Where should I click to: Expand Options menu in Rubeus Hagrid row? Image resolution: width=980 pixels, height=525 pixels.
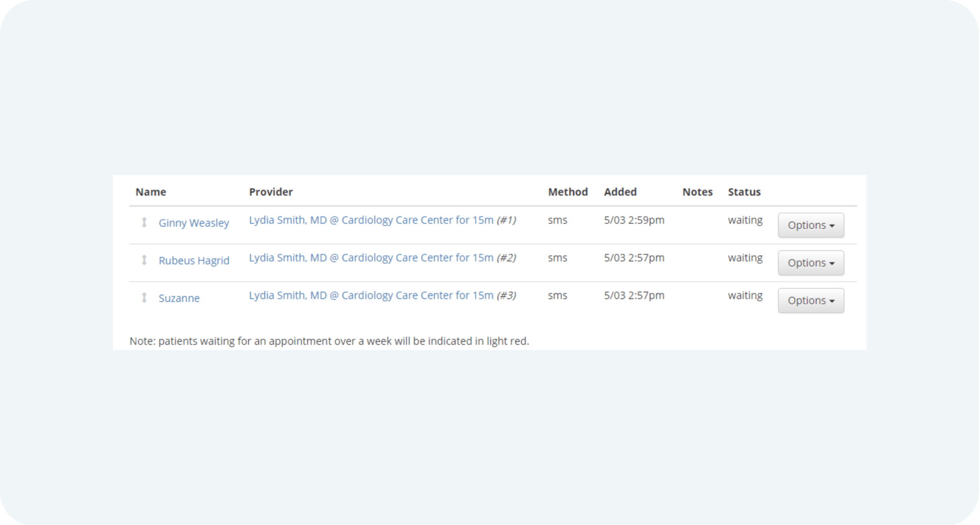pos(811,263)
